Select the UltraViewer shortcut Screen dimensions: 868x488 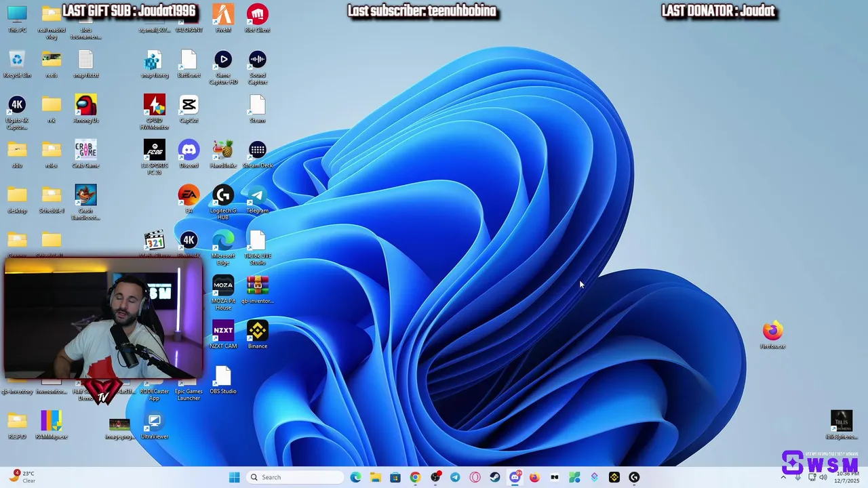[154, 426]
